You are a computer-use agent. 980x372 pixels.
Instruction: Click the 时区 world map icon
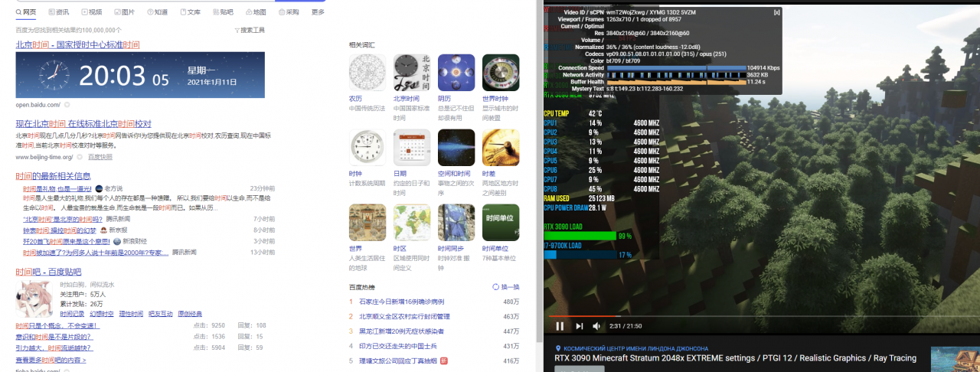[412, 223]
